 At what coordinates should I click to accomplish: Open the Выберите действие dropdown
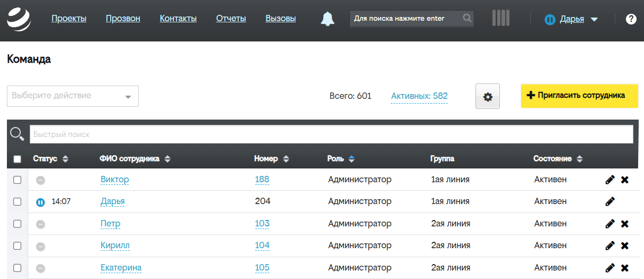73,96
